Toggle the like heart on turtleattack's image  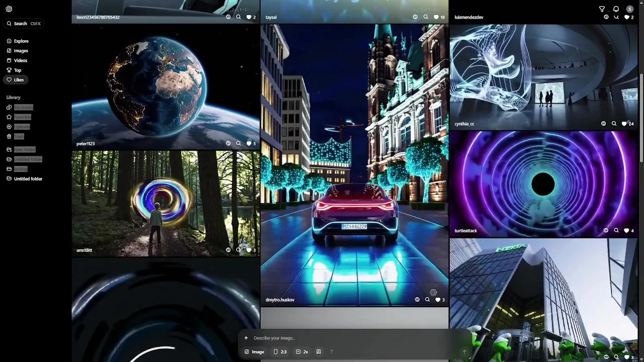pos(626,230)
